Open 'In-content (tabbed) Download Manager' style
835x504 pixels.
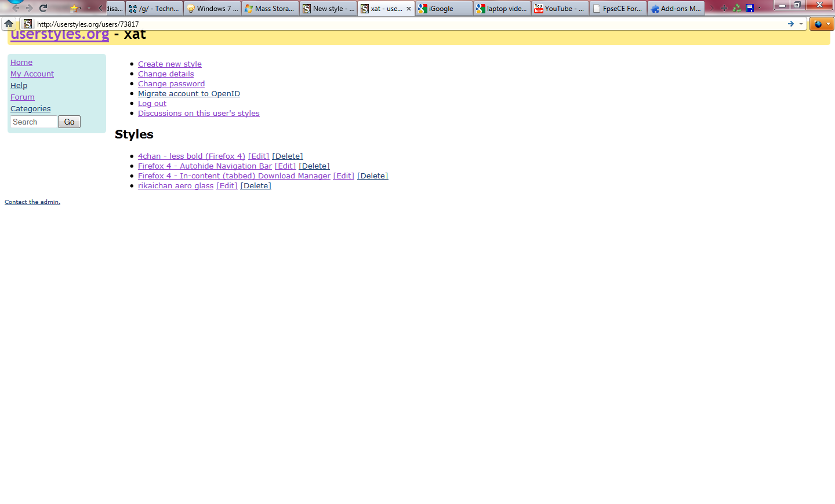pyautogui.click(x=234, y=176)
